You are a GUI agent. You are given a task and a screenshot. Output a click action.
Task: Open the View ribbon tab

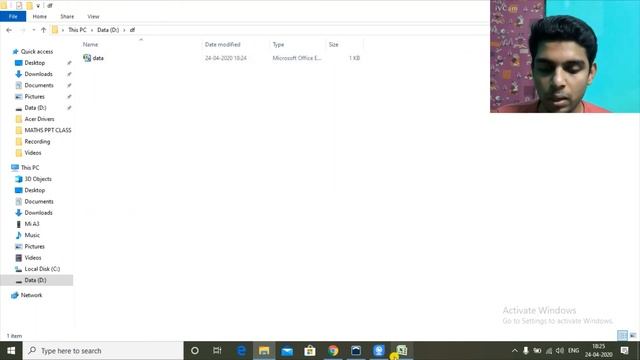coord(93,16)
